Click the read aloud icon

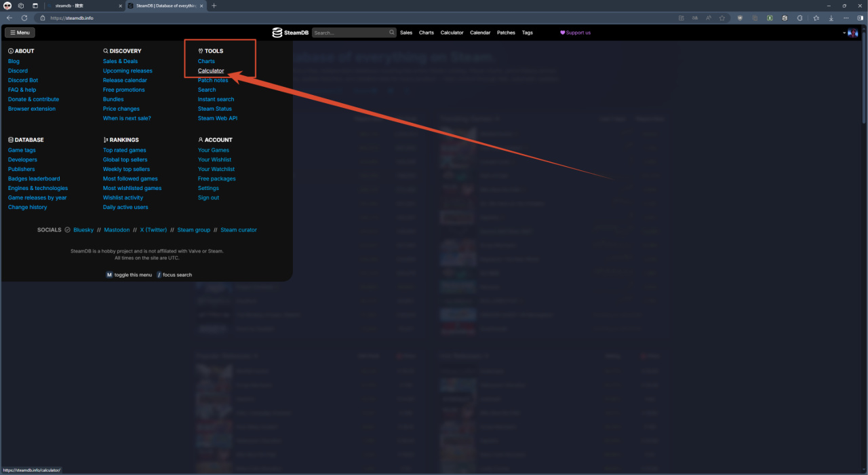(x=709, y=18)
